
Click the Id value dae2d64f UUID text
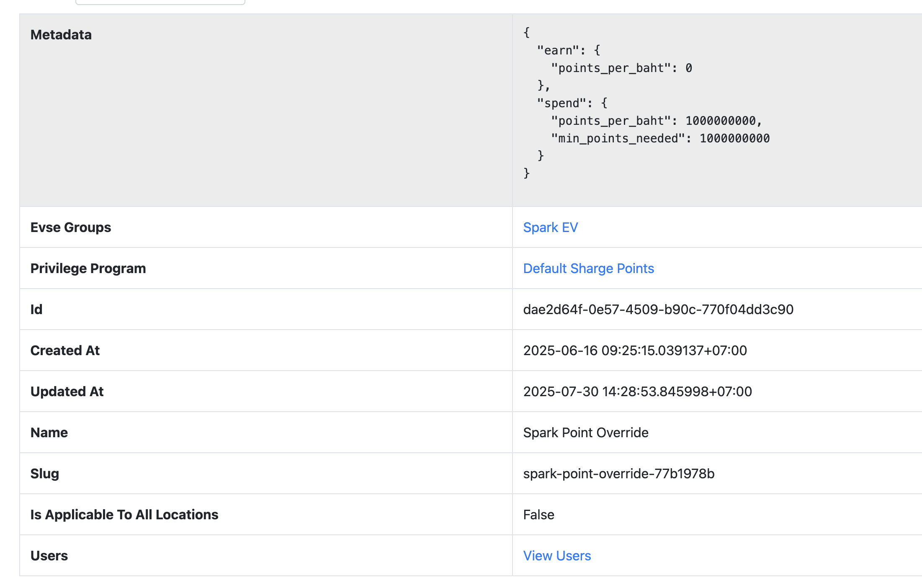coord(658,309)
